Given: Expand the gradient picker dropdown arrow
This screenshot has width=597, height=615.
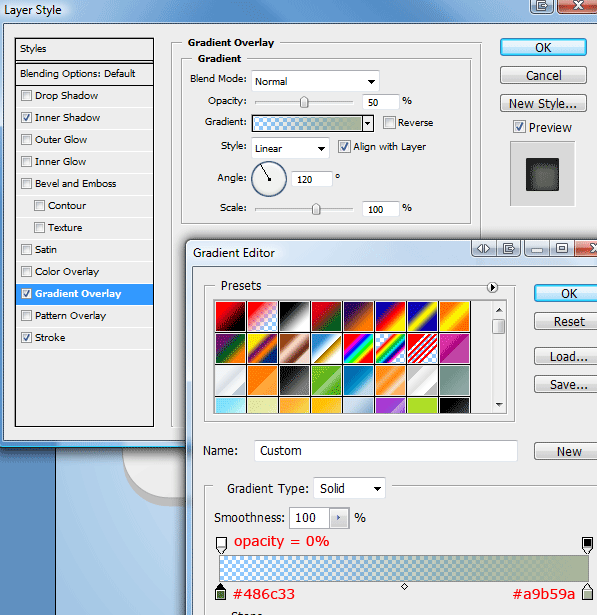Looking at the screenshot, I should [x=368, y=124].
